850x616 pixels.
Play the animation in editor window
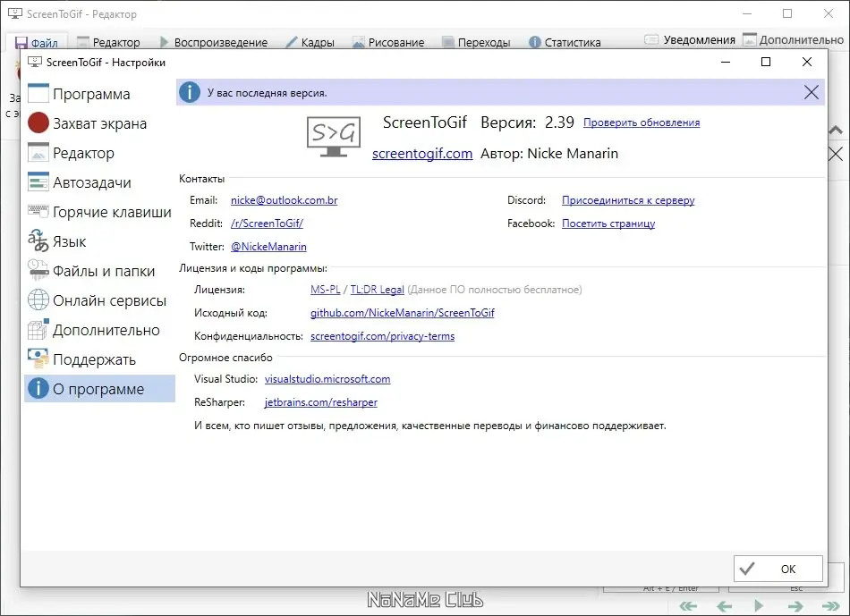(759, 605)
